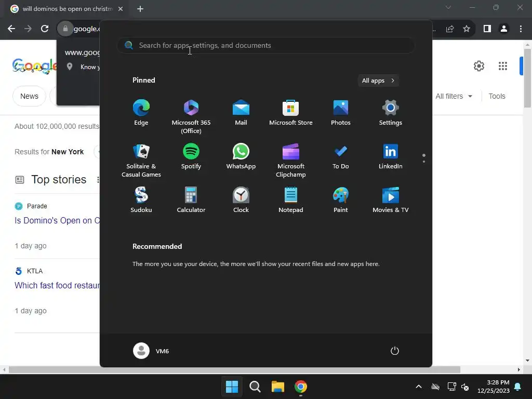This screenshot has width=532, height=399.
Task: Switch to Chrome from taskbar
Action: tap(301, 387)
